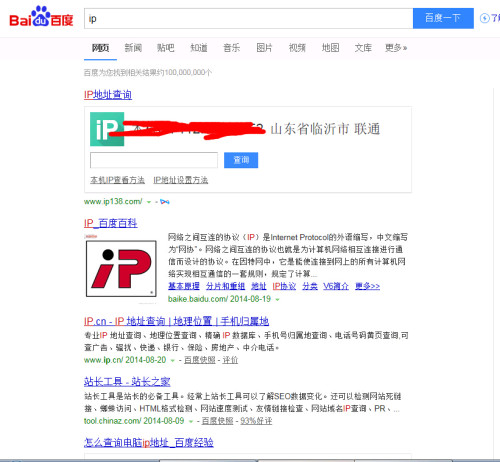Image resolution: width=500 pixels, height=462 pixels.
Task: Open 站长工具 - 站长之家 result title
Action: click(x=127, y=382)
